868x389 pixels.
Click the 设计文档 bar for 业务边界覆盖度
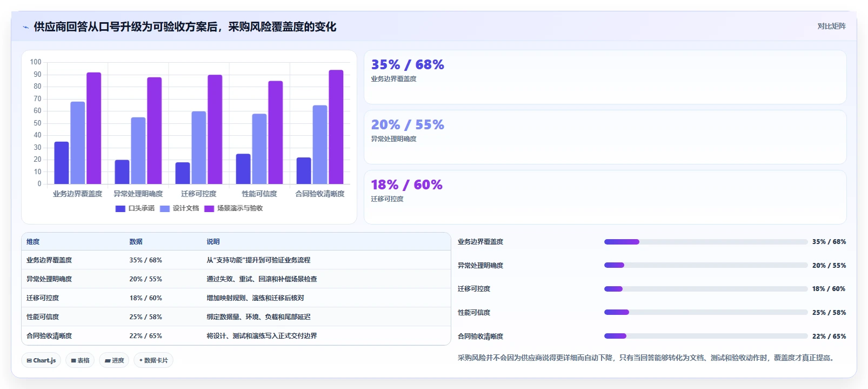point(78,143)
